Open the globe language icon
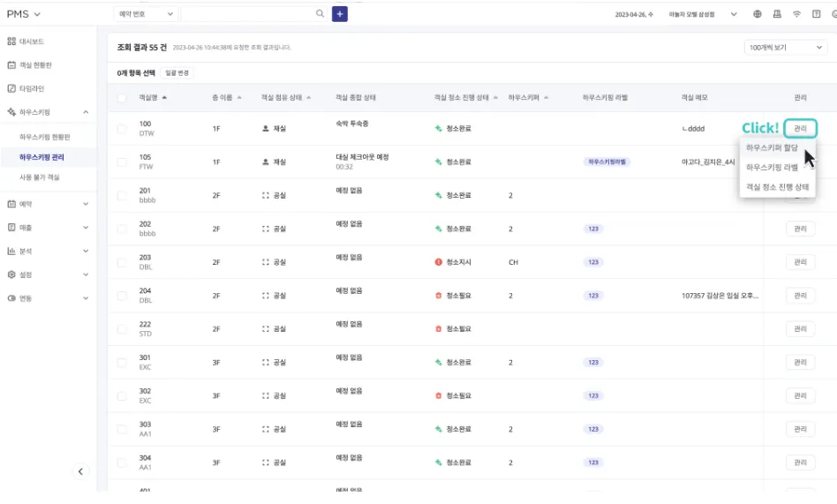Screen dimensions: 837x504 pos(758,14)
